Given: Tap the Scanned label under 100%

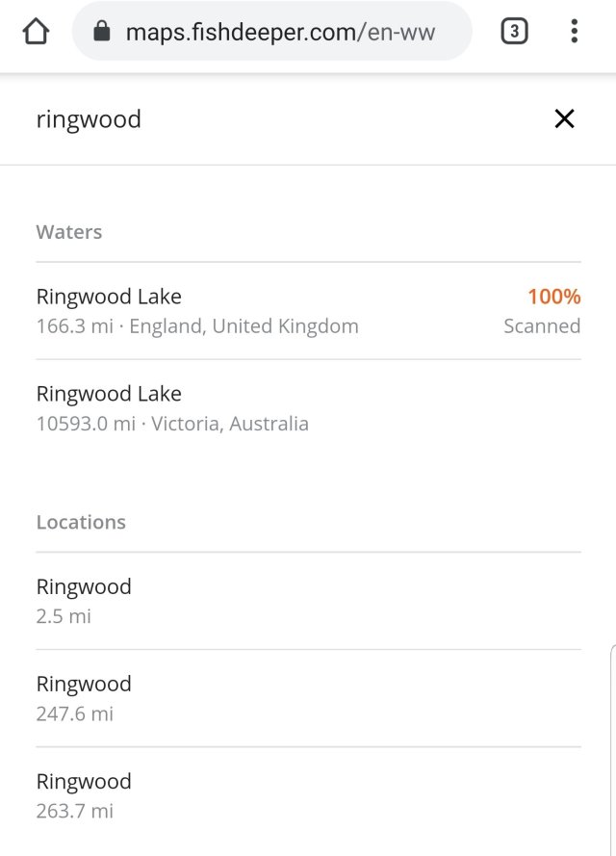Looking at the screenshot, I should [542, 326].
